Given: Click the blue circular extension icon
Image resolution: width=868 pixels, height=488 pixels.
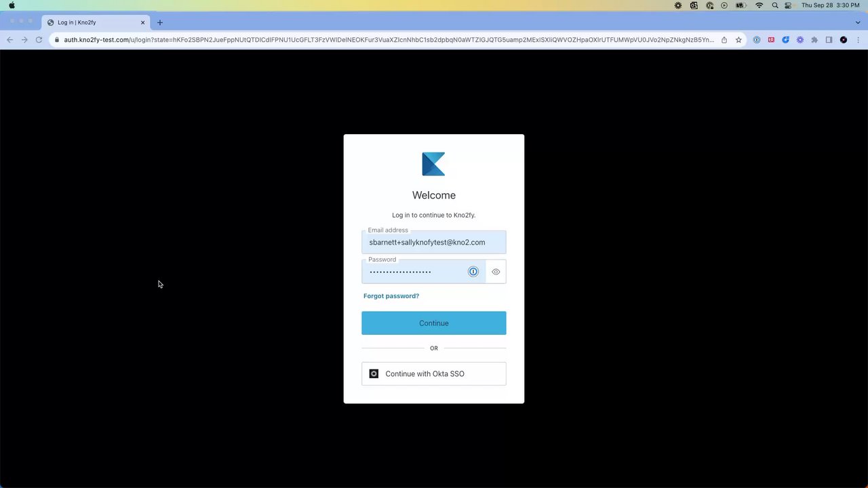Looking at the screenshot, I should coord(785,40).
